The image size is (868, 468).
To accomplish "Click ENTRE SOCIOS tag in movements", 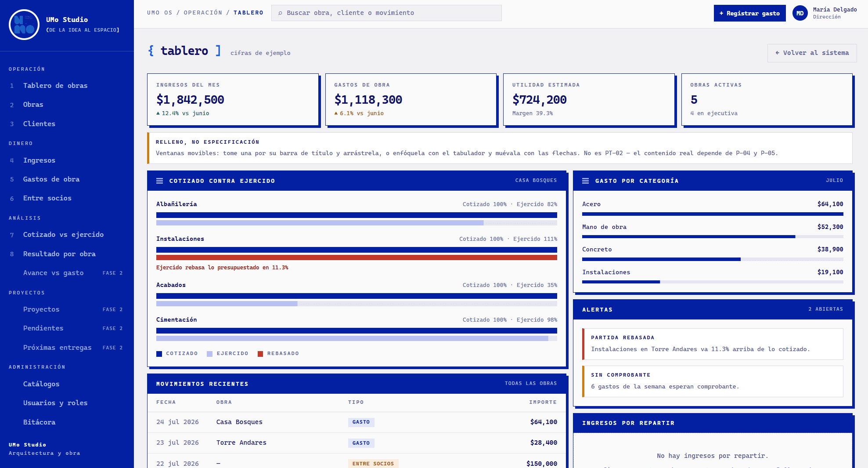I will pos(373,464).
